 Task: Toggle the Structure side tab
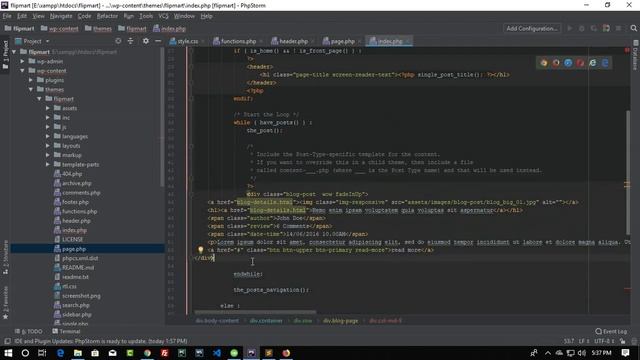[5, 257]
